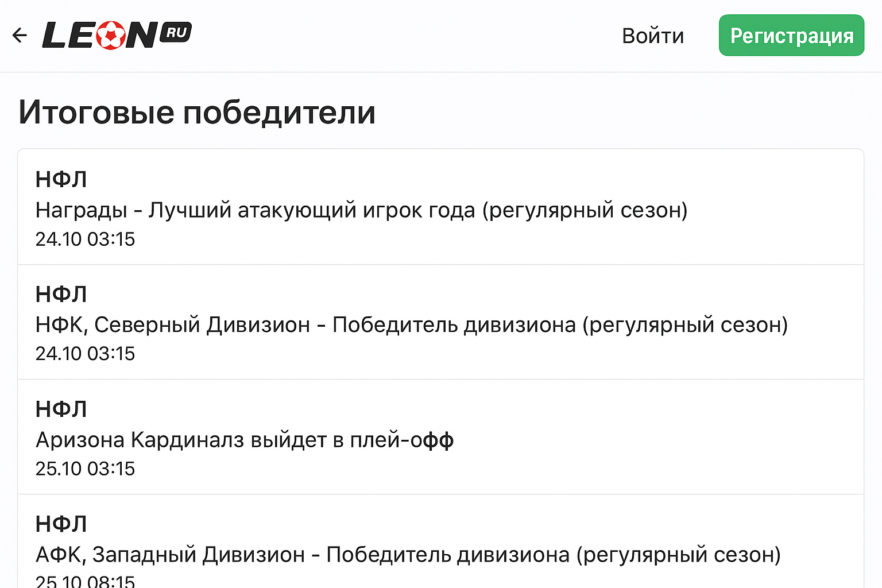This screenshot has height=588, width=882.
Task: Click the Итоговые победители heading
Action: click(197, 112)
